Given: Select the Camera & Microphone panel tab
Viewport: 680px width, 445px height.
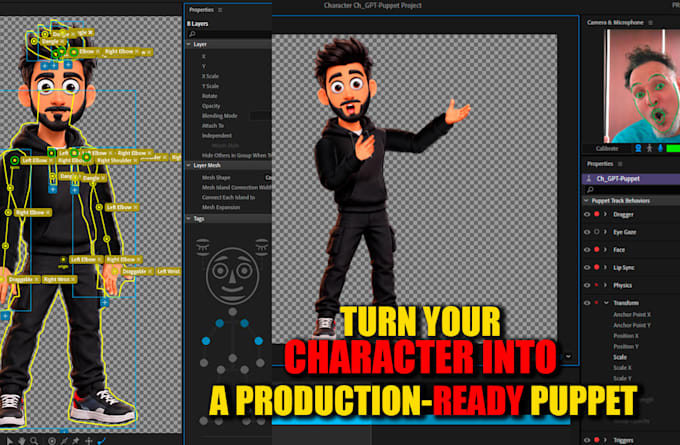Looking at the screenshot, I should pyautogui.click(x=615, y=22).
